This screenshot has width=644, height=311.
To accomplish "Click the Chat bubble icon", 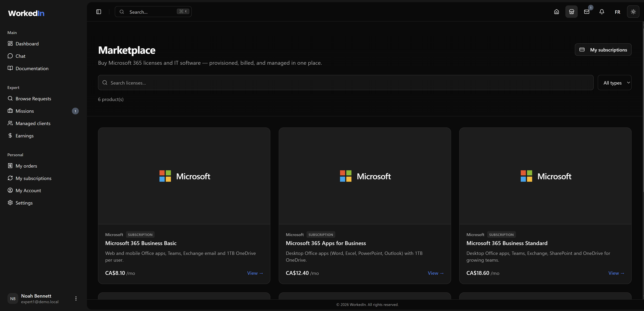I will click(10, 56).
